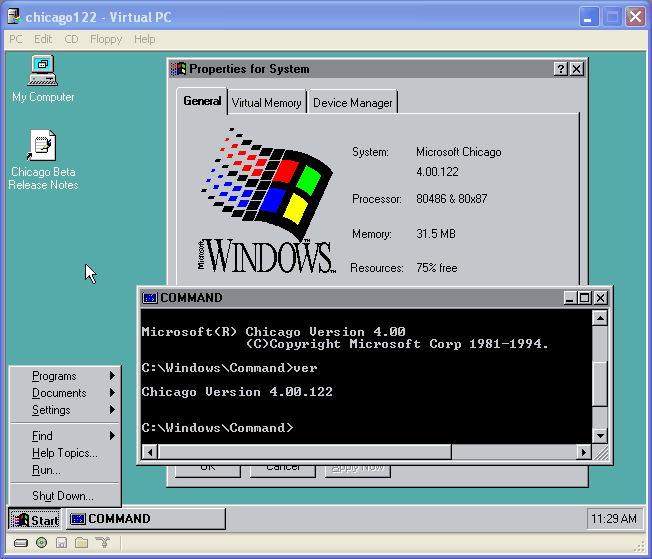Open the PC menu in Virtual PC
The image size is (652, 559).
[16, 39]
